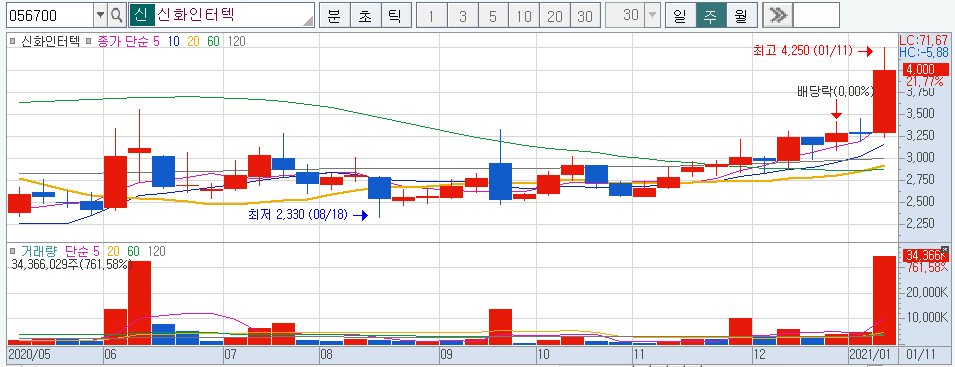This screenshot has height=367, width=955.
Task: Switch to minute chart with 분 button
Action: pos(334,16)
